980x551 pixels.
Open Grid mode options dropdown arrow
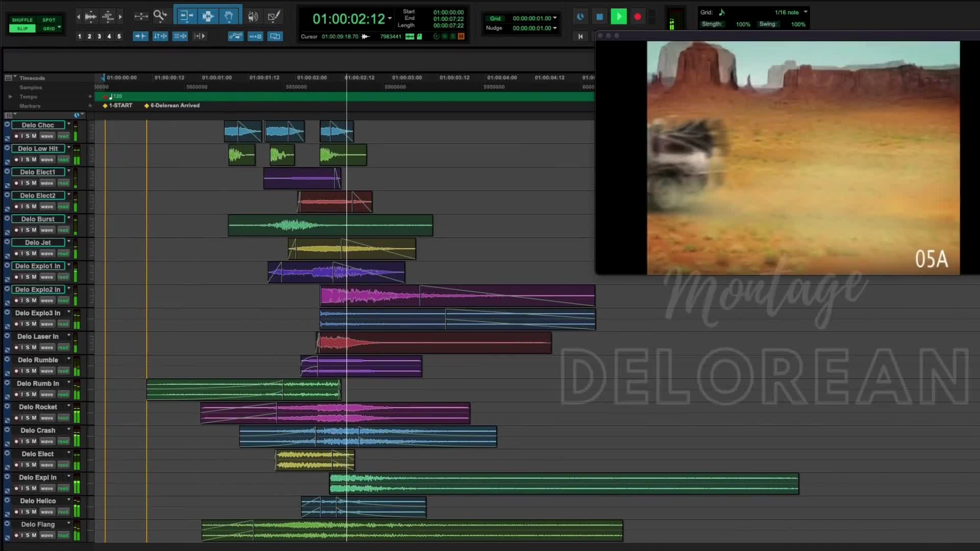point(59,28)
